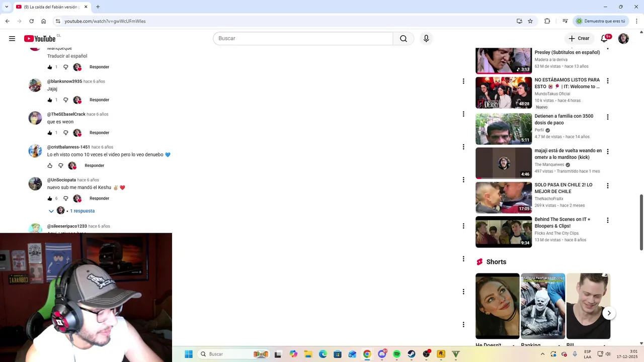The width and height of the screenshot is (644, 362).
Task: Open Spotify from the taskbar
Action: tap(397, 354)
